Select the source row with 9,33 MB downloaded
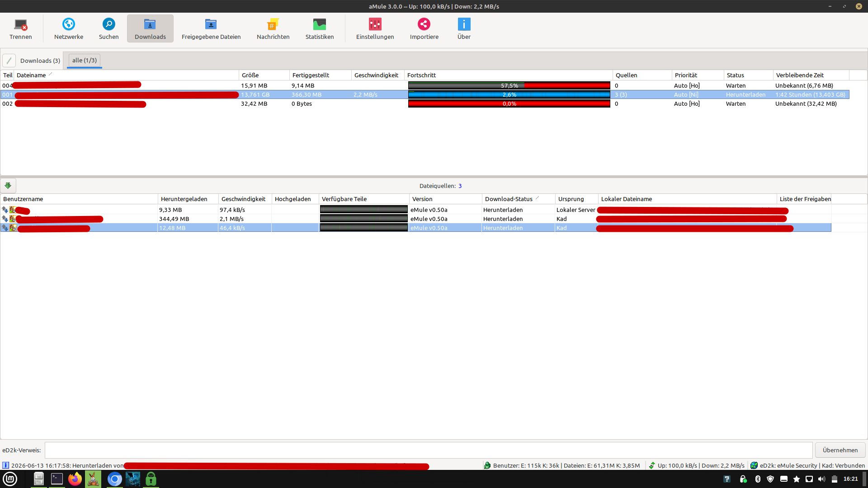The height and width of the screenshot is (488, 868). [416, 210]
